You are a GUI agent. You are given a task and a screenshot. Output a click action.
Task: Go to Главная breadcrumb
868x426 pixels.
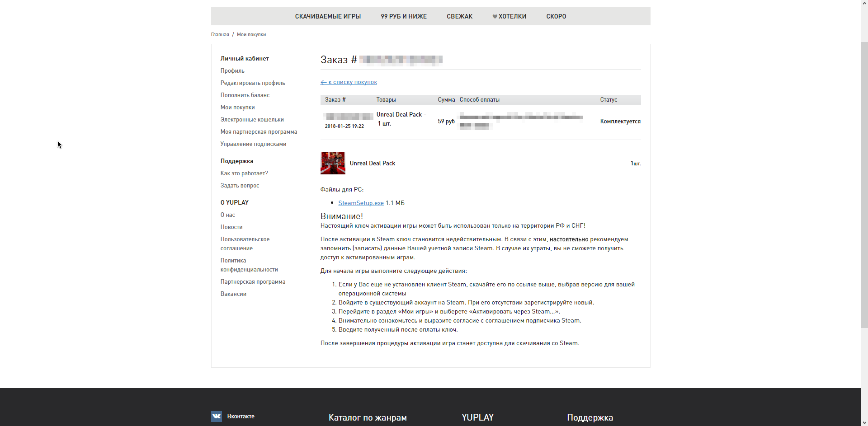point(220,34)
